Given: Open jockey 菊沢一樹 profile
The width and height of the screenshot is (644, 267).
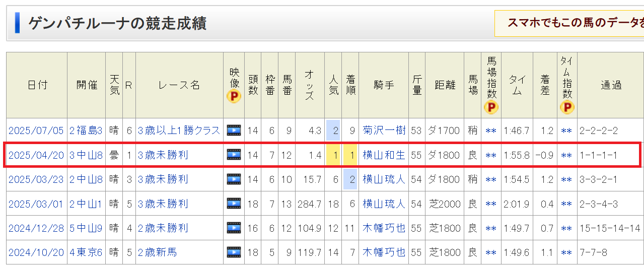Looking at the screenshot, I should click(384, 130).
